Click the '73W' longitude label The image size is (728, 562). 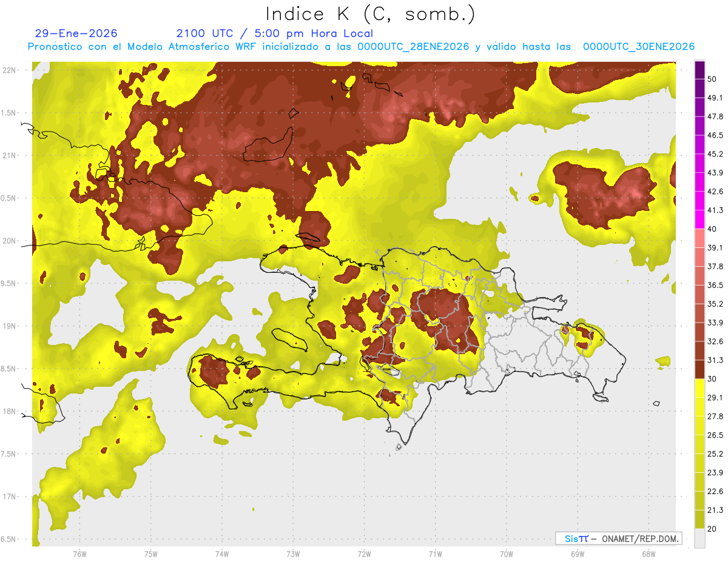[293, 554]
